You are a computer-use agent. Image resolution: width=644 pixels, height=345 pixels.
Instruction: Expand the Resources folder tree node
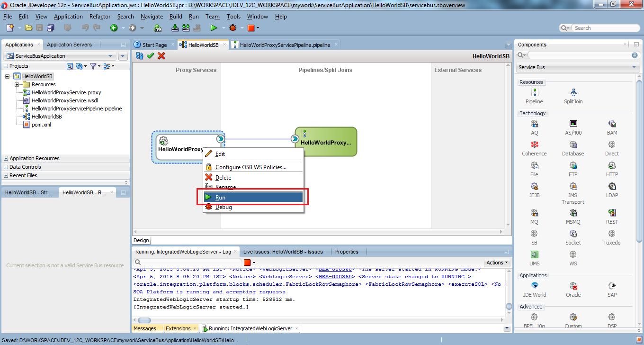[17, 84]
